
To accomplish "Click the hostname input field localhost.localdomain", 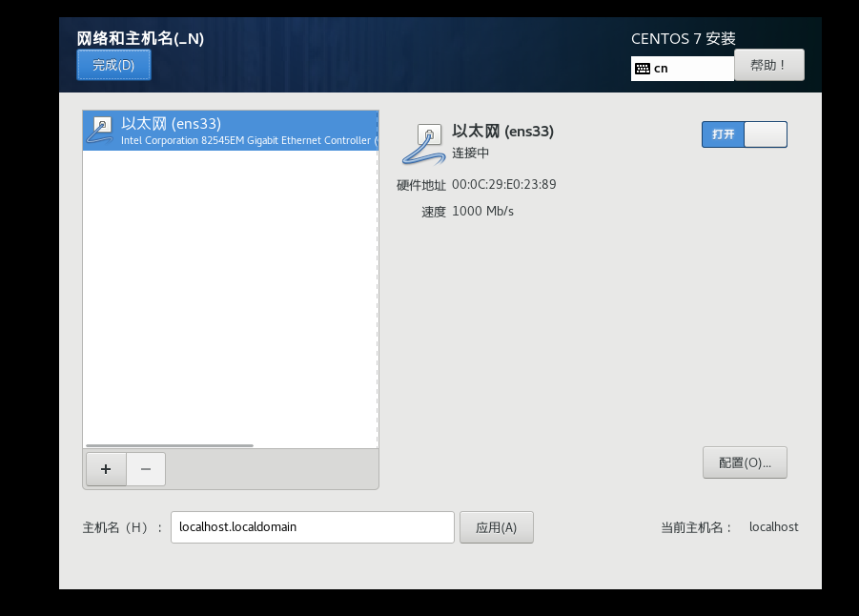I will pos(312,526).
